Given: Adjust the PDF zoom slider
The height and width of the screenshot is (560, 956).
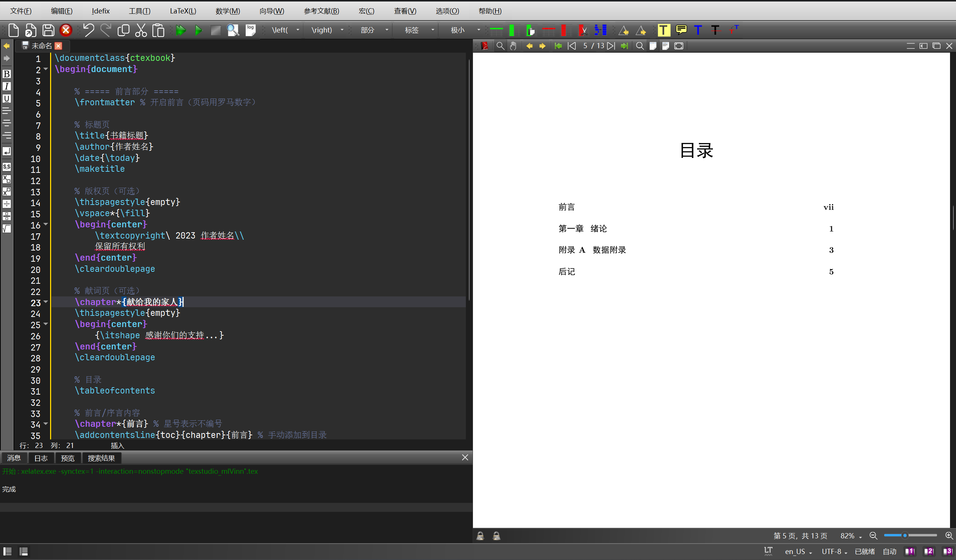Looking at the screenshot, I should pyautogui.click(x=910, y=536).
